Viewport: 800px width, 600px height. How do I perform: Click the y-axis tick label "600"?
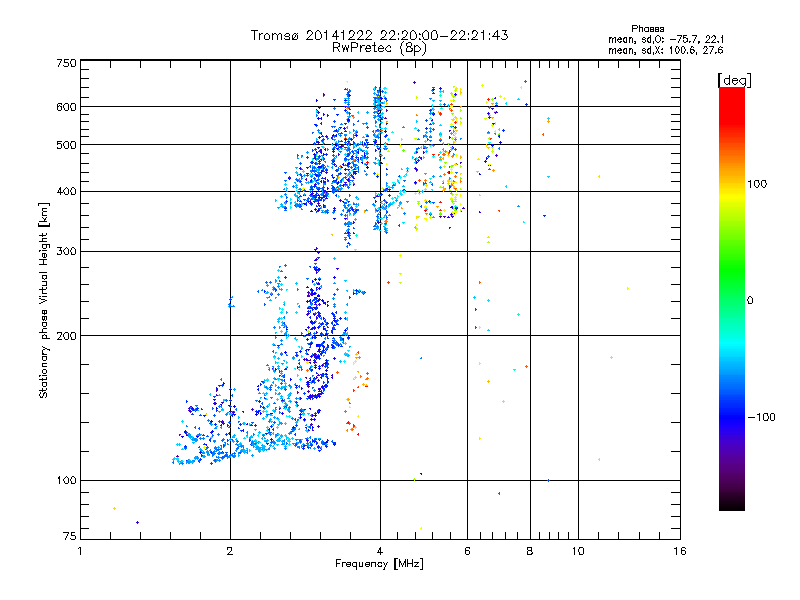pyautogui.click(x=67, y=107)
